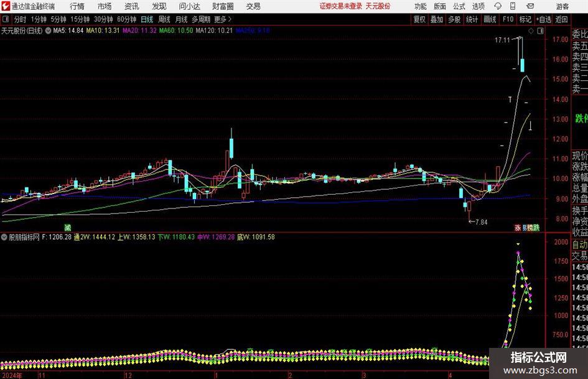Open the 财富圈 menu

coord(223,6)
